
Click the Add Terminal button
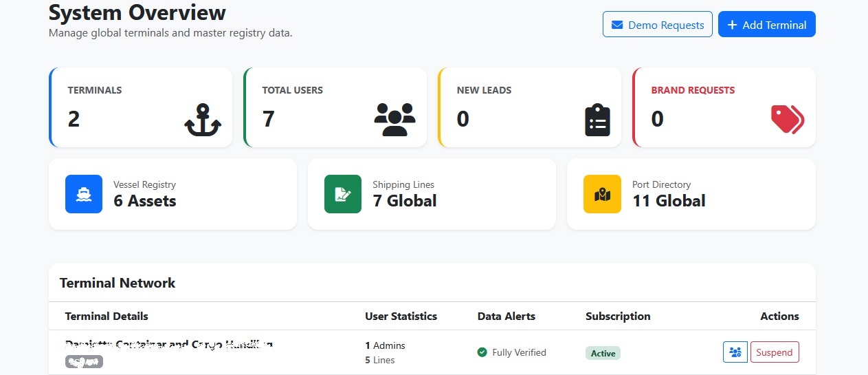[766, 25]
